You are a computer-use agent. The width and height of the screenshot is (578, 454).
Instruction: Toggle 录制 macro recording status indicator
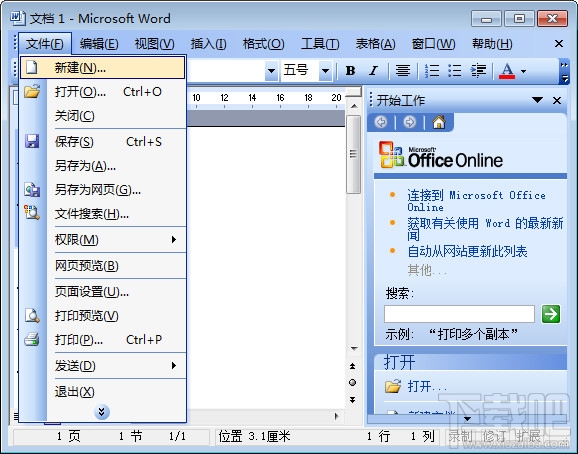[461, 437]
